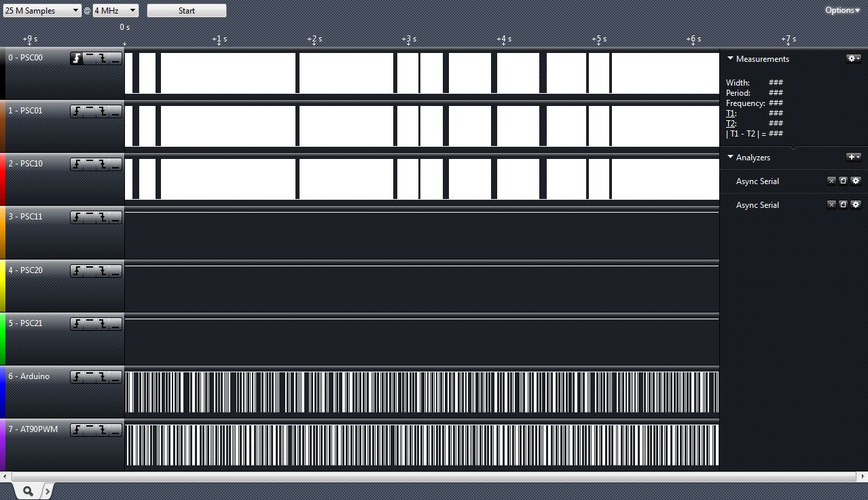Select the magnifier search tab at bottom

[x=28, y=490]
